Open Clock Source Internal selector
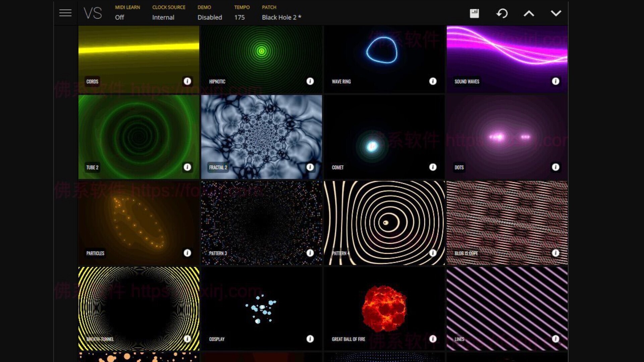The height and width of the screenshot is (362, 644). (168, 12)
